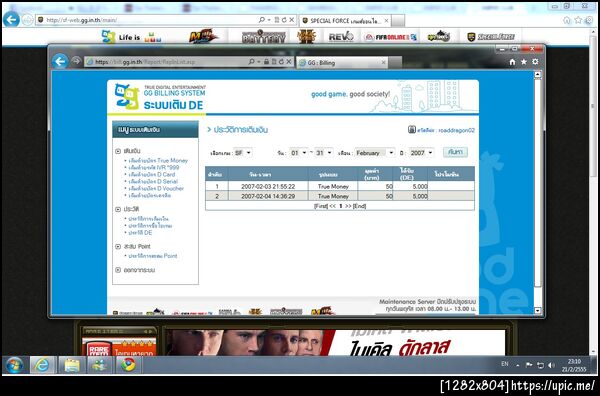Open the IVR *999 top-up link
This screenshot has width=600, height=396.
(154, 168)
